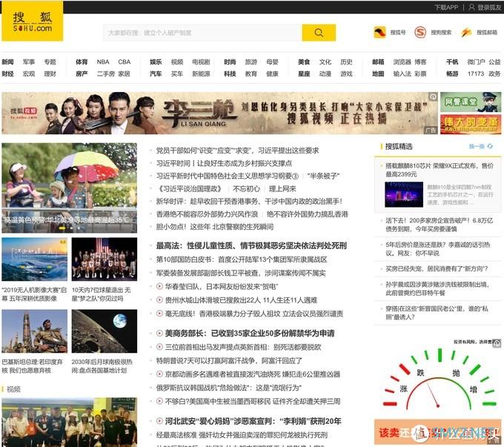Click the 搜狐精选 section heading
This screenshot has width=504, height=447.
click(399, 146)
